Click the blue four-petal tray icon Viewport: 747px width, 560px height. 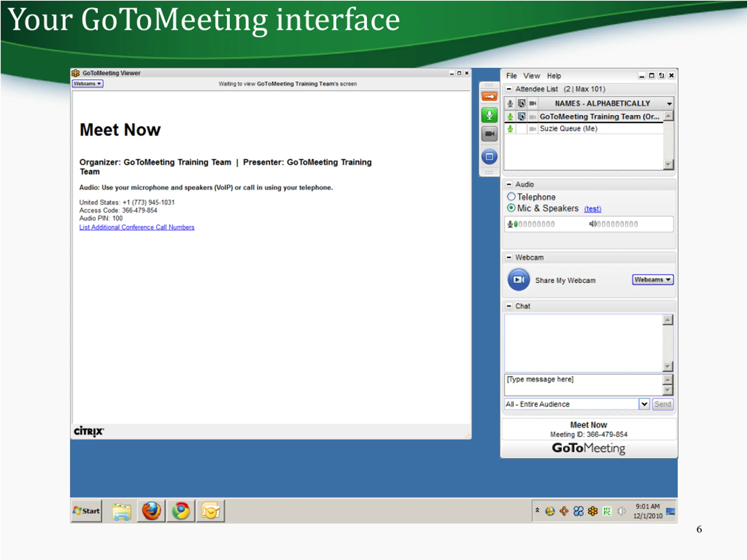(x=578, y=511)
